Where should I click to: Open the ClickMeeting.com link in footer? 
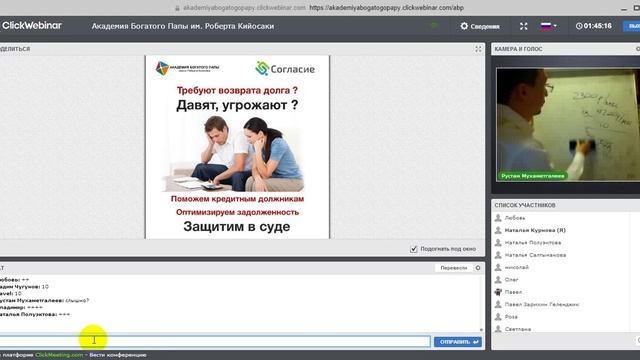[59, 355]
